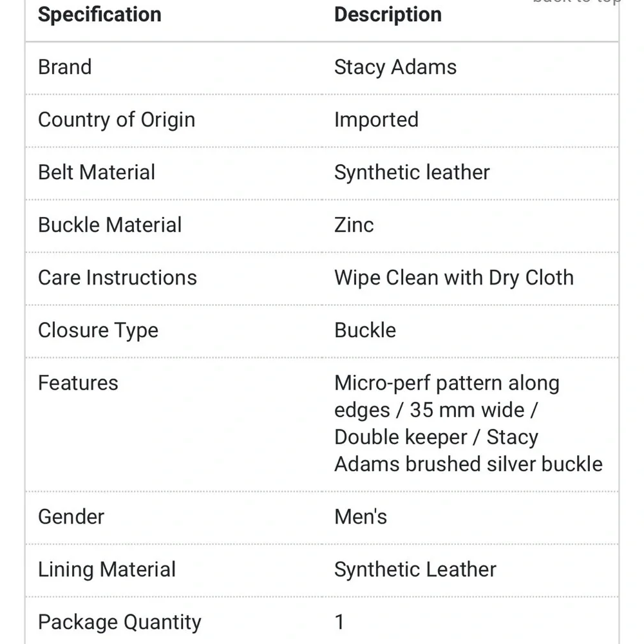Click the Micro-perf pattern features description

pos(469,424)
